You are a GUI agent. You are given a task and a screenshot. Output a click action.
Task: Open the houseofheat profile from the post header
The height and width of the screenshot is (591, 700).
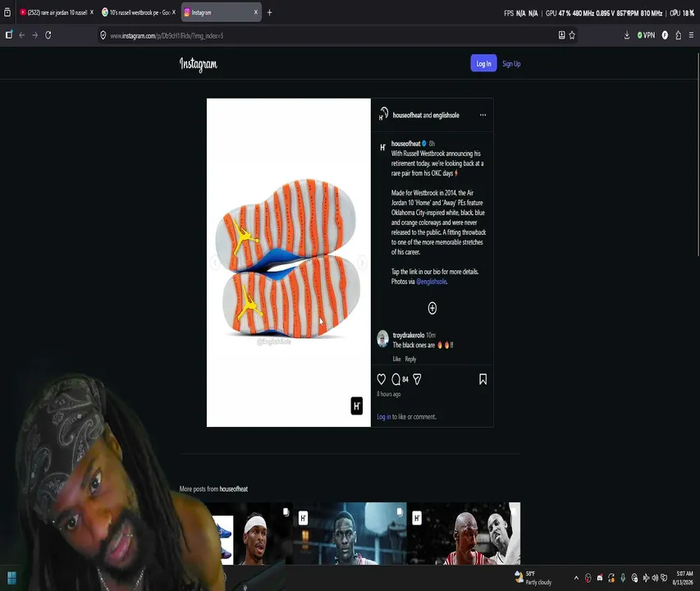407,115
